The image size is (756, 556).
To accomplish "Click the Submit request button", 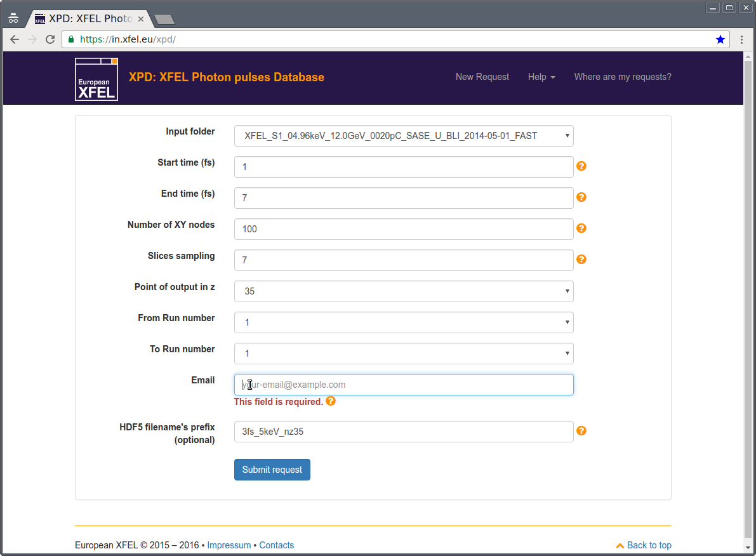I will (x=272, y=470).
